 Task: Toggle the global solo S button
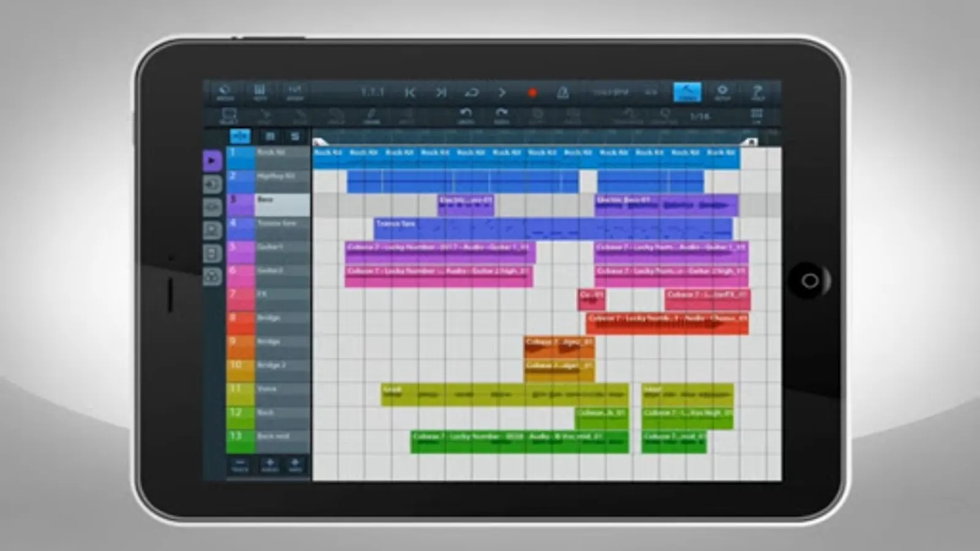coord(295,136)
